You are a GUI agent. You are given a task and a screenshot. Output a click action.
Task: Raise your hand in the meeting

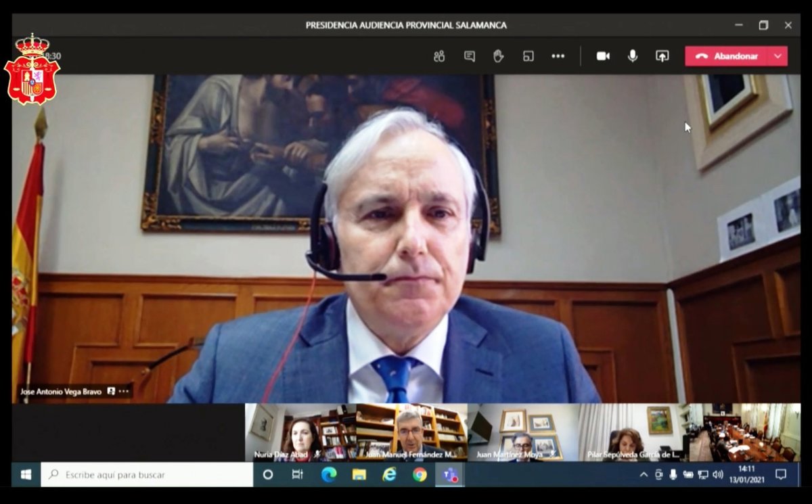click(x=499, y=56)
